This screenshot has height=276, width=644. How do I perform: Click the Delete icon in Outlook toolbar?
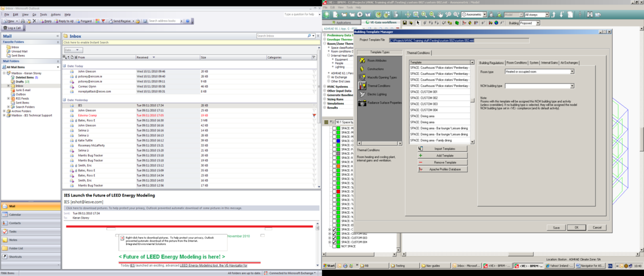[x=34, y=21]
